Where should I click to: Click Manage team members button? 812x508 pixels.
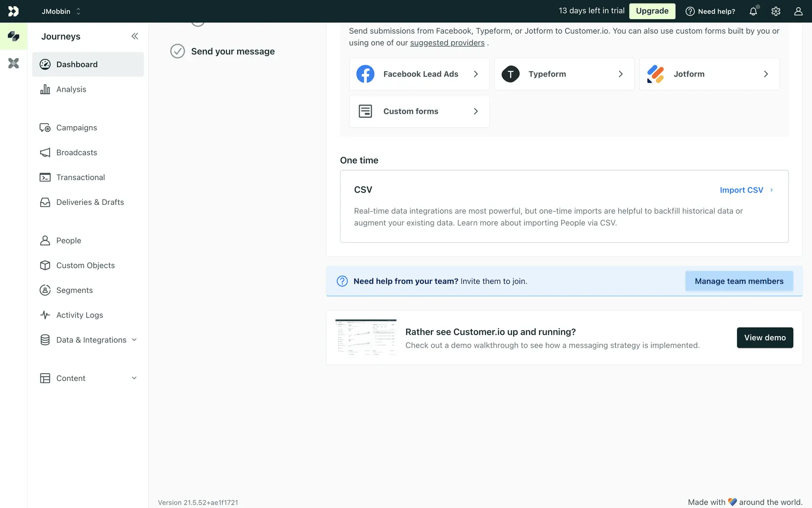739,281
